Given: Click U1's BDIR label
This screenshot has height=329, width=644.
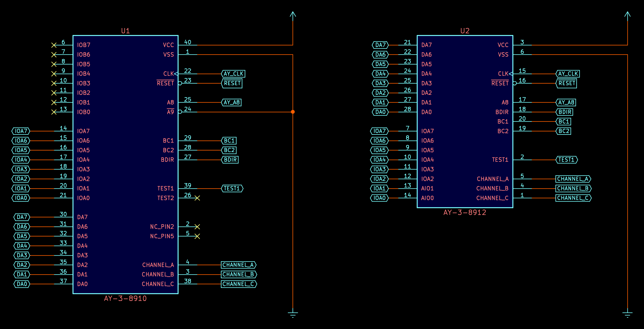Looking at the screenshot, I should tap(230, 160).
